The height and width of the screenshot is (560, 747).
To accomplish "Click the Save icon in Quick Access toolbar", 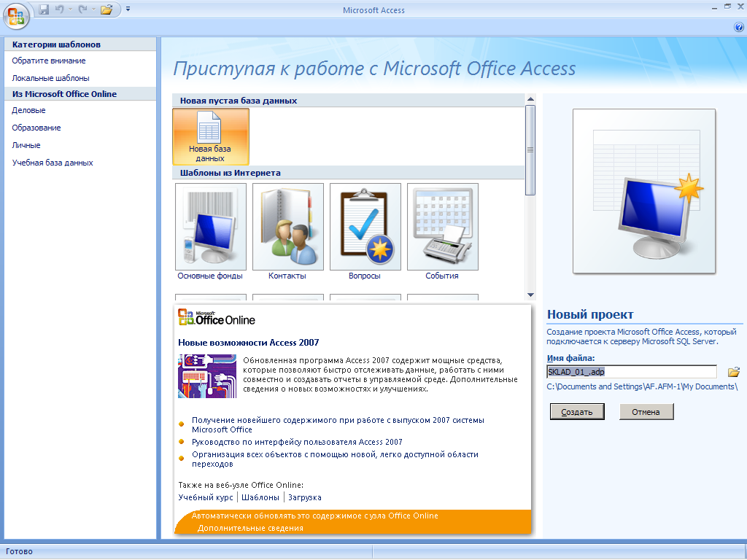I will [44, 9].
